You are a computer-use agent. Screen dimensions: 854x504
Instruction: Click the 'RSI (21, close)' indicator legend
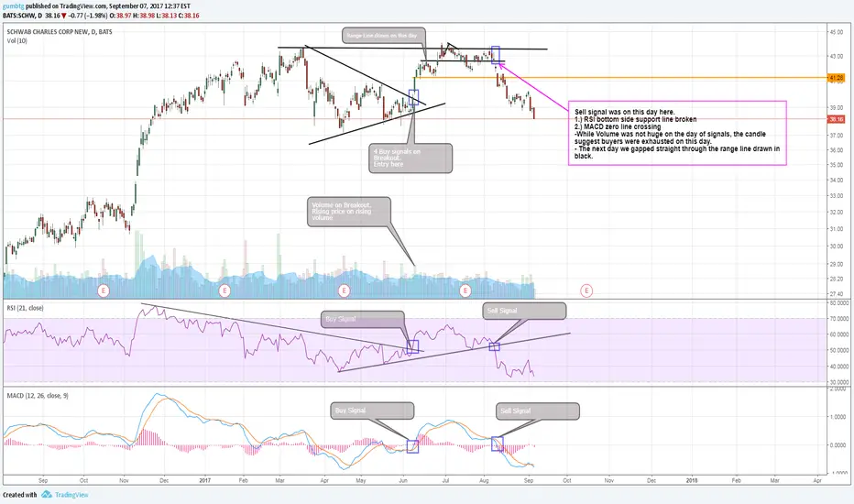tap(25, 308)
